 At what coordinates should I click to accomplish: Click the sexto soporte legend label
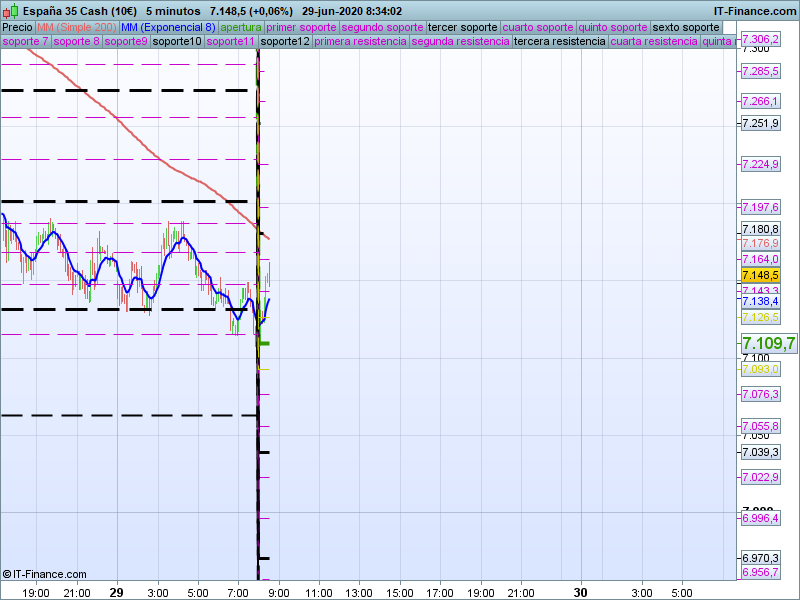(x=685, y=27)
